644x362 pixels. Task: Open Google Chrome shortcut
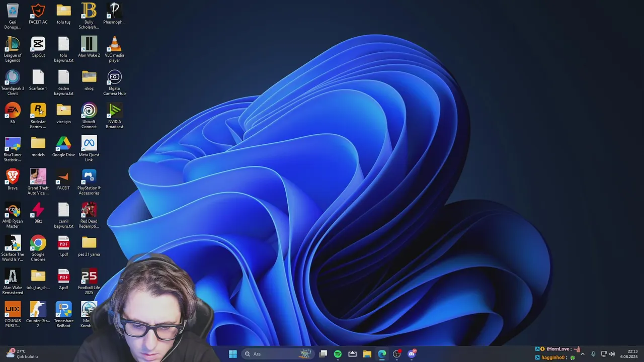pos(38,248)
